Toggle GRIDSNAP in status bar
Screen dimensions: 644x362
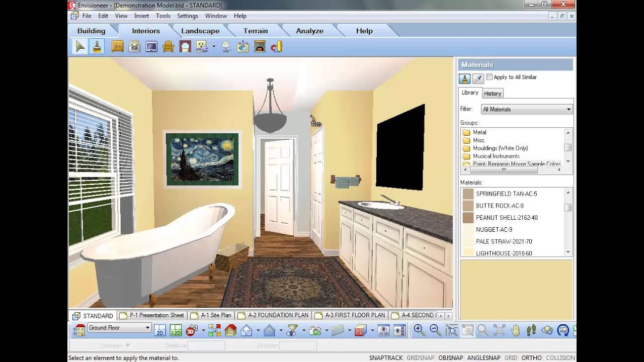click(x=420, y=358)
